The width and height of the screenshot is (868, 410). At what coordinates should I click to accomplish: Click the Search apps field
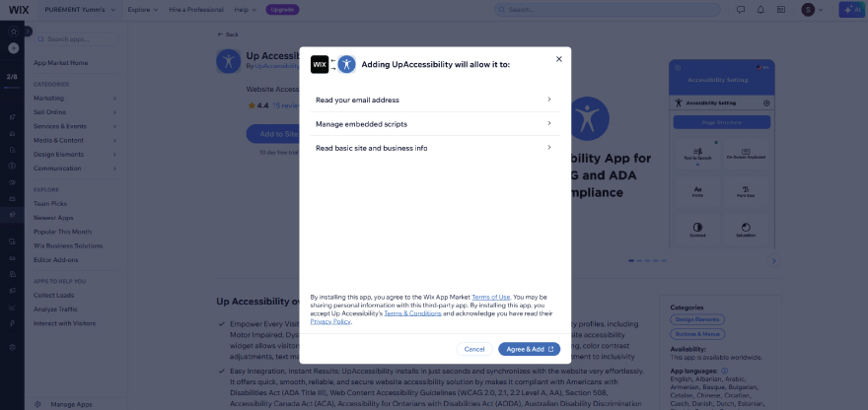(76, 39)
